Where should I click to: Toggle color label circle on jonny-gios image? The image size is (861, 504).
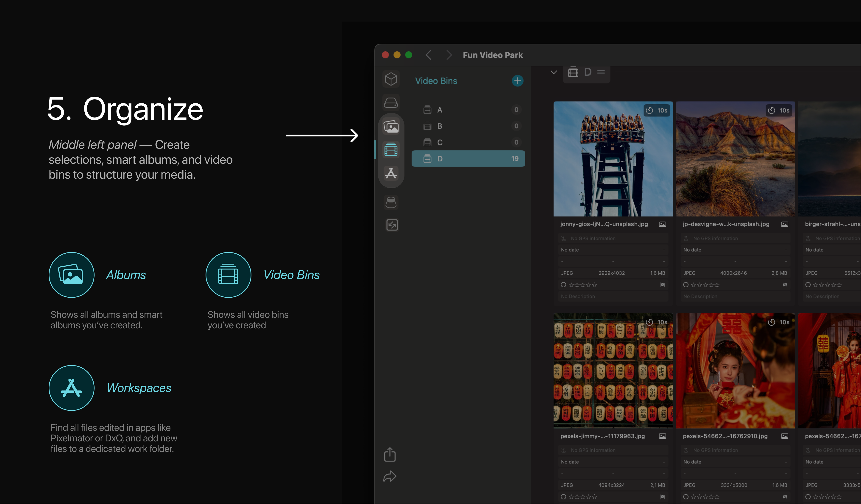coord(563,285)
